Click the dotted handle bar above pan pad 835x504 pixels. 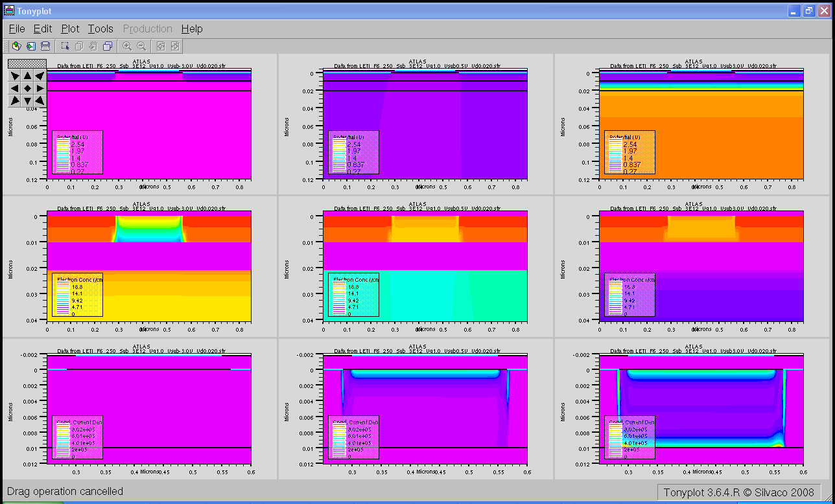27,64
